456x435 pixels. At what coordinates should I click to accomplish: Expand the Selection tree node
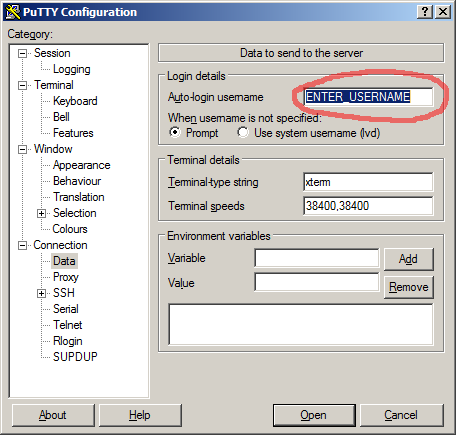(x=41, y=213)
